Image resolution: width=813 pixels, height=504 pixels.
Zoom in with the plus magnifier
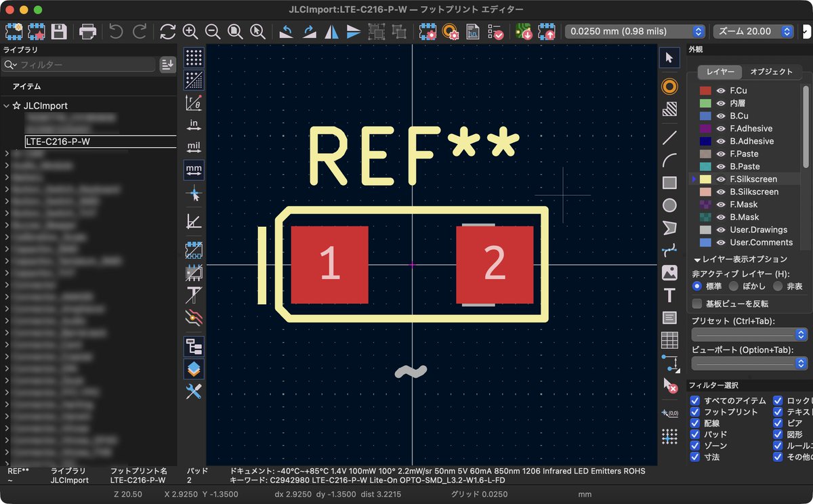(x=190, y=31)
